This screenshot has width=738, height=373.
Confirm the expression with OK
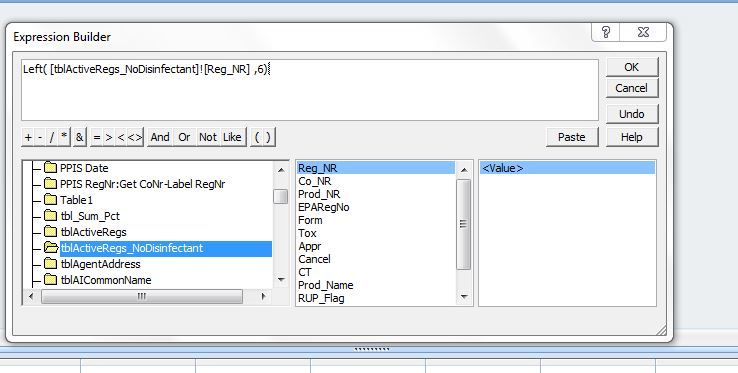click(x=632, y=67)
